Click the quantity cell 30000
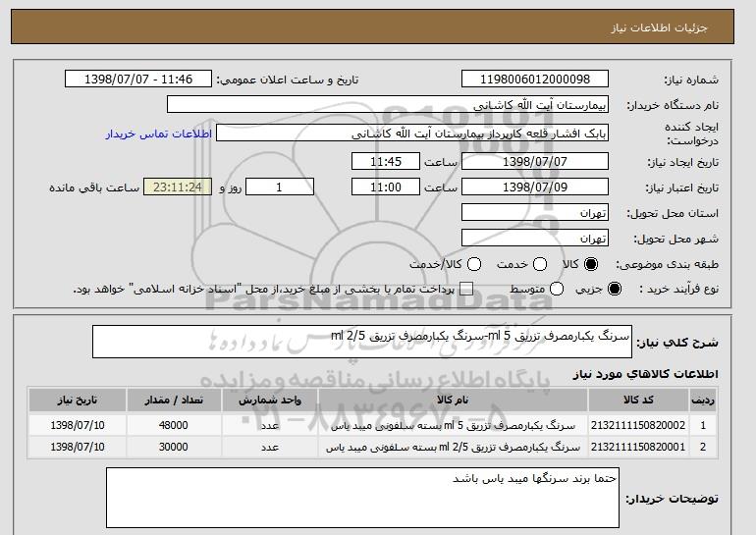Screen dimensions: 756x535 tap(174, 448)
